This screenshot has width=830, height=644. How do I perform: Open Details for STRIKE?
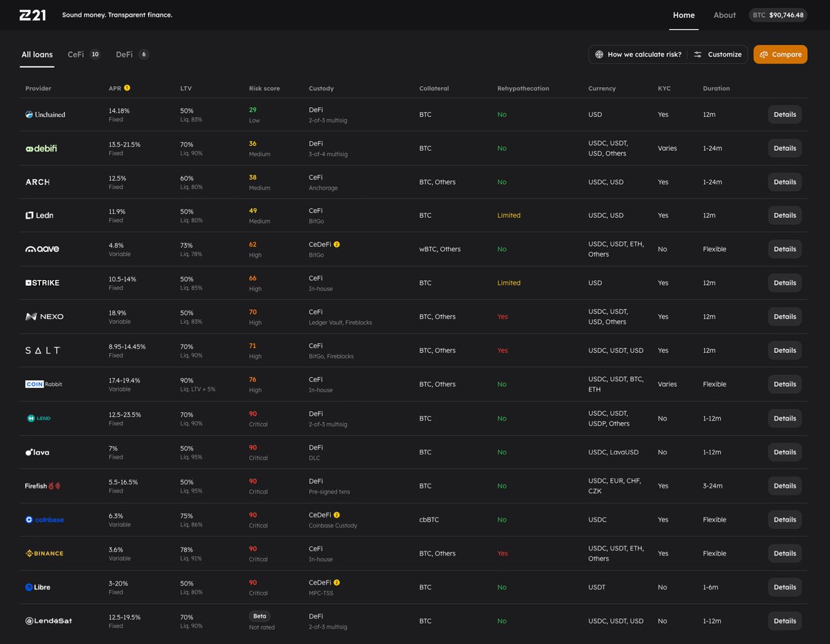pos(785,283)
